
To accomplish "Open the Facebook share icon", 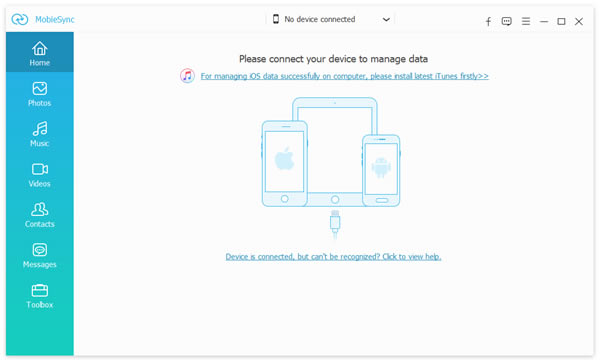I will point(488,21).
